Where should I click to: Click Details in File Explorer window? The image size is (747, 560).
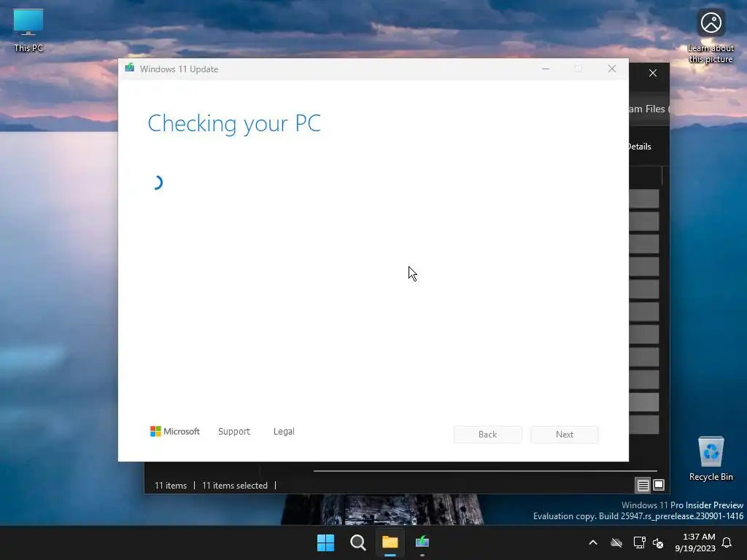[x=640, y=147]
